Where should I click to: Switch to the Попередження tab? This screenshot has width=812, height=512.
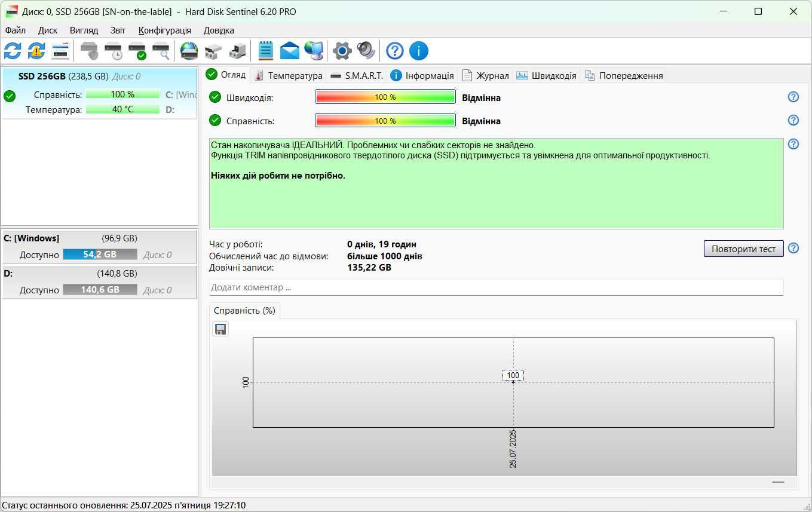pos(624,75)
